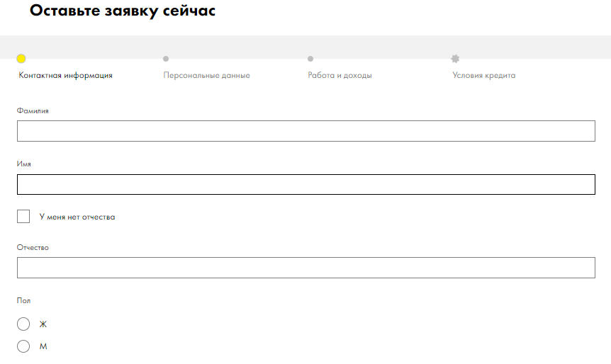Select the Условия кредита step label

pos(483,75)
